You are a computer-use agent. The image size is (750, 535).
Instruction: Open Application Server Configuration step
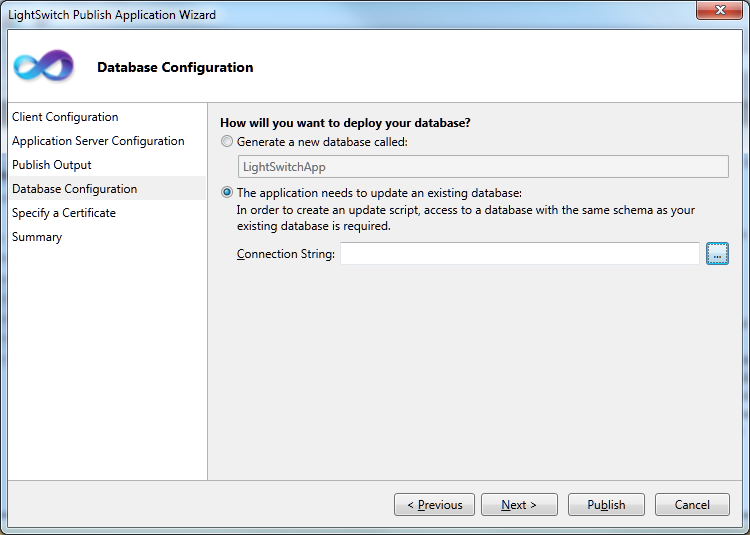pos(98,141)
